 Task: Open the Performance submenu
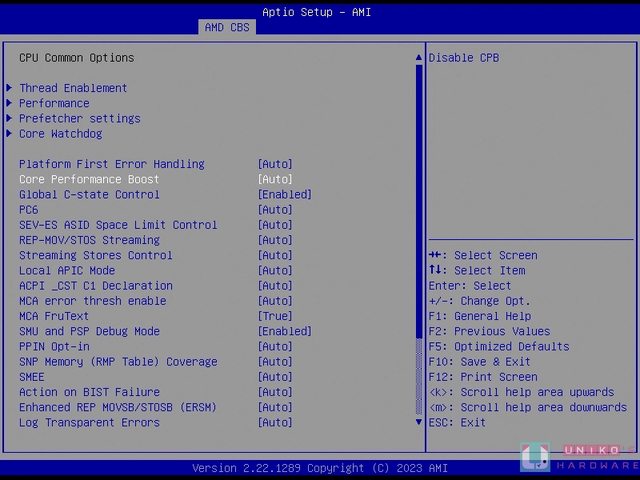click(x=54, y=103)
